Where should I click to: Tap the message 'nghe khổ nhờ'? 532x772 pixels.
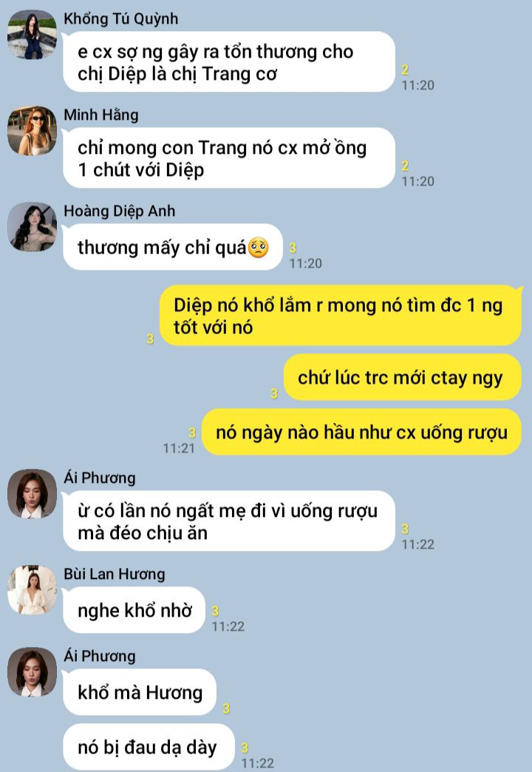(x=134, y=611)
